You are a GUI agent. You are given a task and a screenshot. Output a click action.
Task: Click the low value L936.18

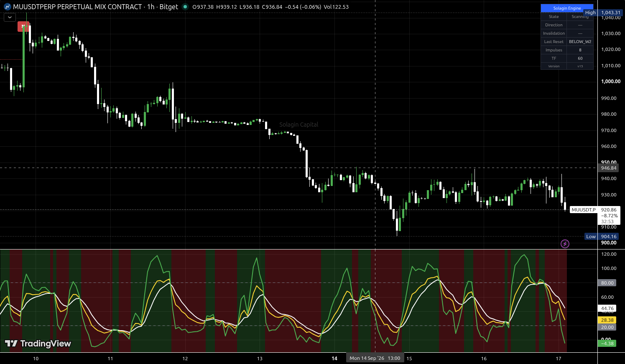pyautogui.click(x=250, y=7)
